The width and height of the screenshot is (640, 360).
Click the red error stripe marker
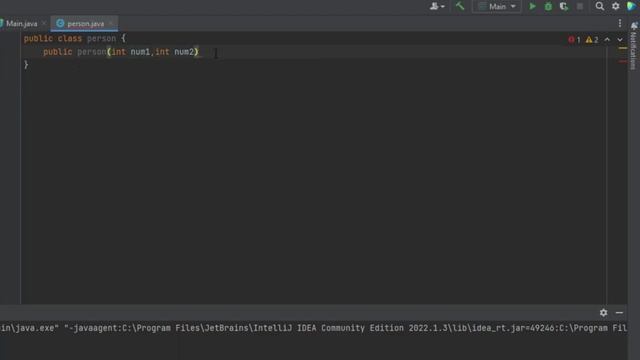pos(623,62)
